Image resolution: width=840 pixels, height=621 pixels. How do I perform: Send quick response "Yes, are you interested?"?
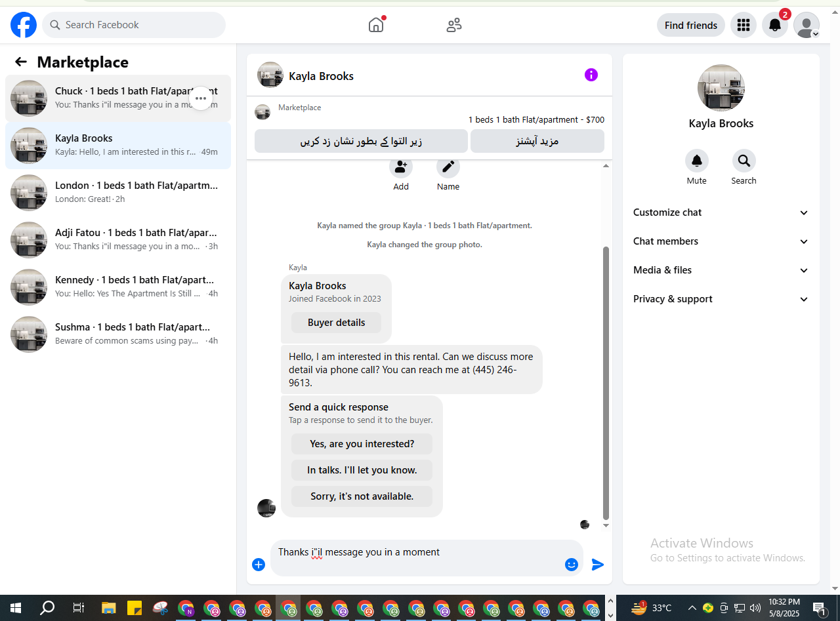pos(362,444)
